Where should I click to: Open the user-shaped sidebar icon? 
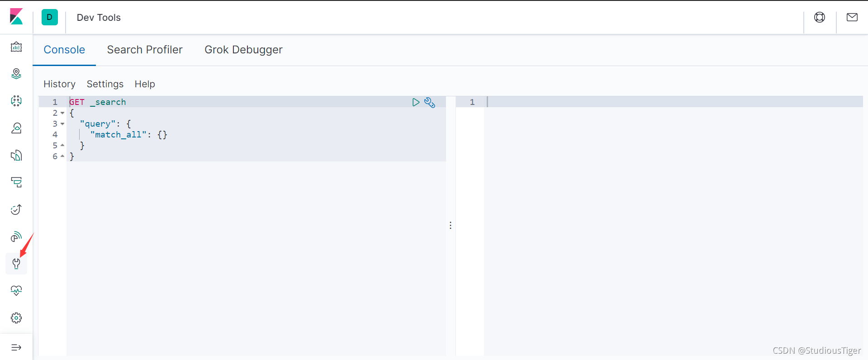pyautogui.click(x=16, y=128)
